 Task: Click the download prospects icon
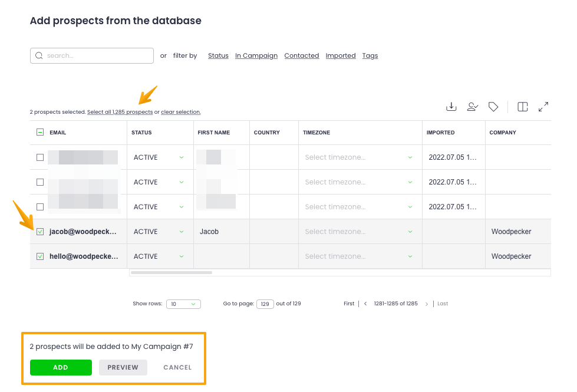tap(451, 107)
